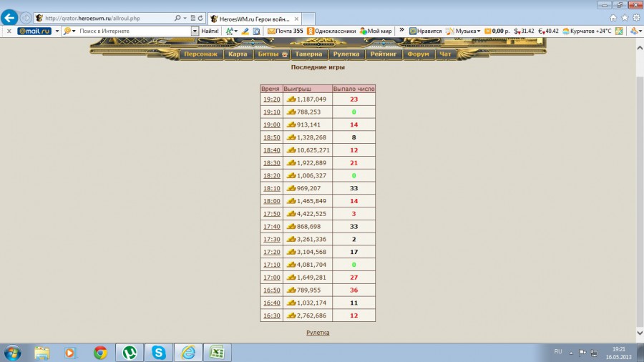Click in the Поиск в Интернете field

point(132,31)
